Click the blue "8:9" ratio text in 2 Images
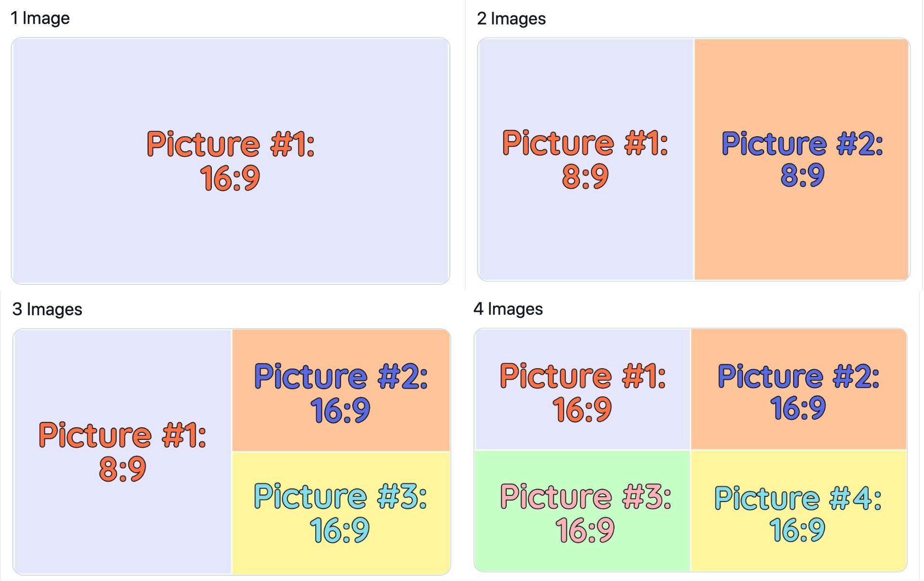Screen dimensions: 924x581 (802, 175)
